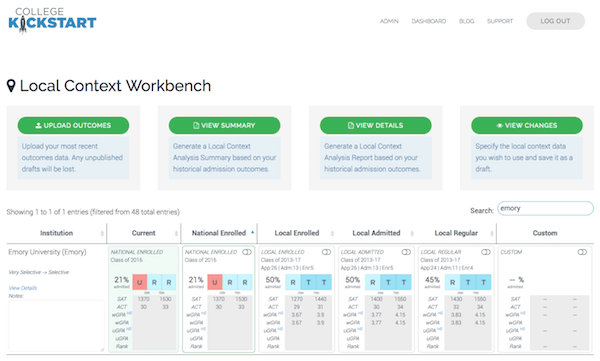Toggle the National Enrolled card switch
The width and height of the screenshot is (600, 361).
[x=247, y=252]
